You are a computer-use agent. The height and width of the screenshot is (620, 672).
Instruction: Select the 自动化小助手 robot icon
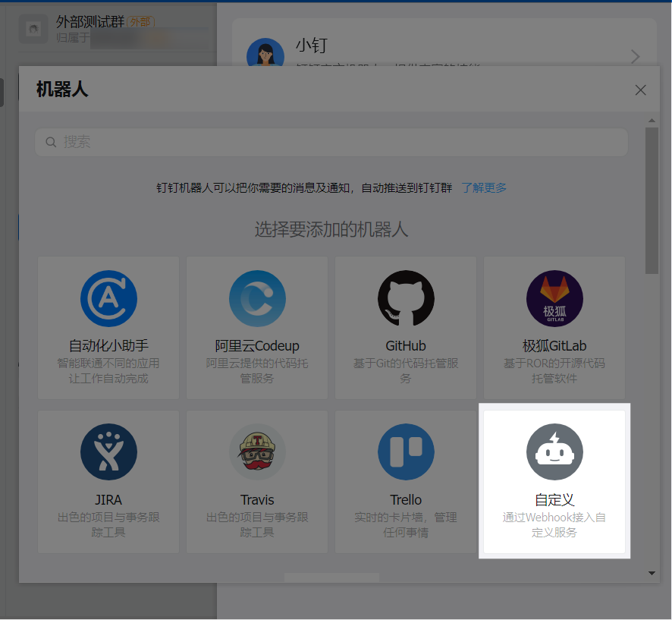(x=108, y=298)
